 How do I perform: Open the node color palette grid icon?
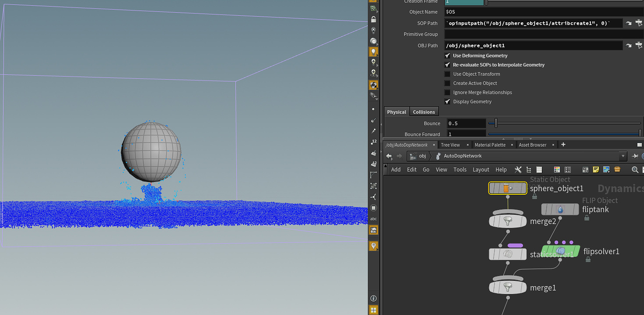556,170
